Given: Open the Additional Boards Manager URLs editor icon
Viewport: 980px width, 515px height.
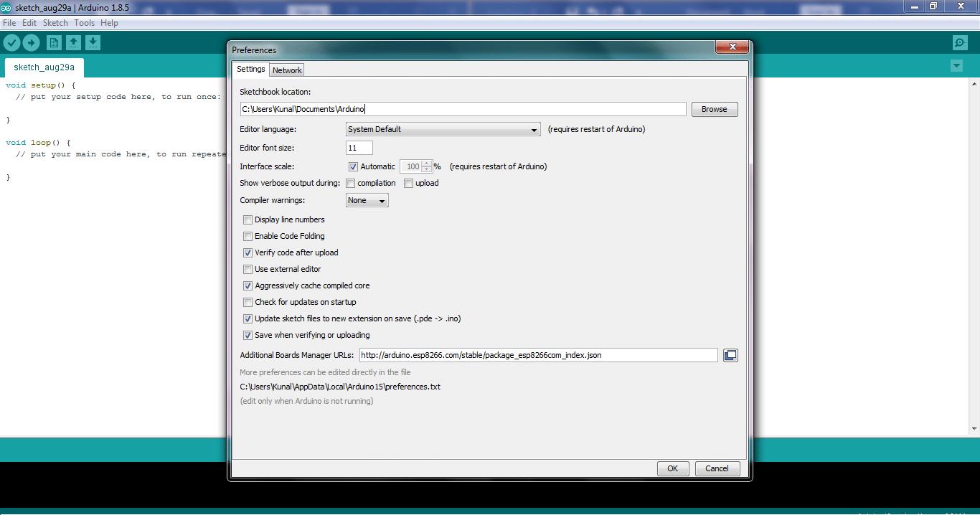Looking at the screenshot, I should tap(730, 355).
